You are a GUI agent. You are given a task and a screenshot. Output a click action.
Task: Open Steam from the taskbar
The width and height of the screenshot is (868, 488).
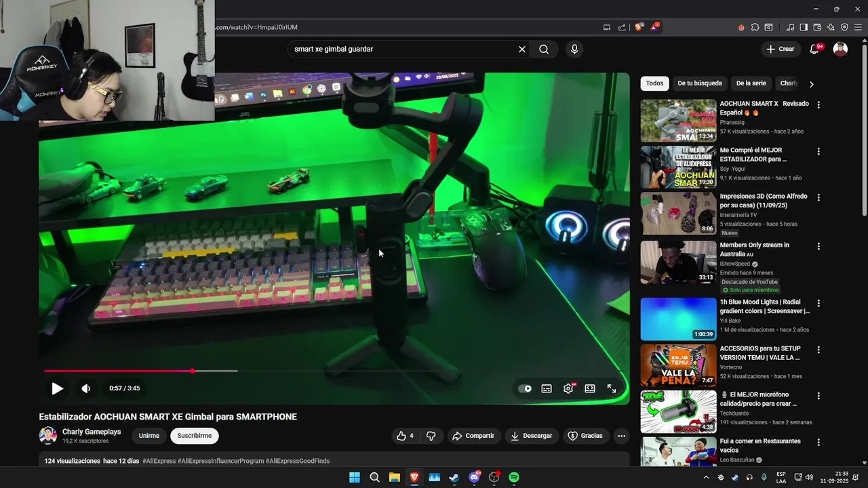(x=454, y=477)
